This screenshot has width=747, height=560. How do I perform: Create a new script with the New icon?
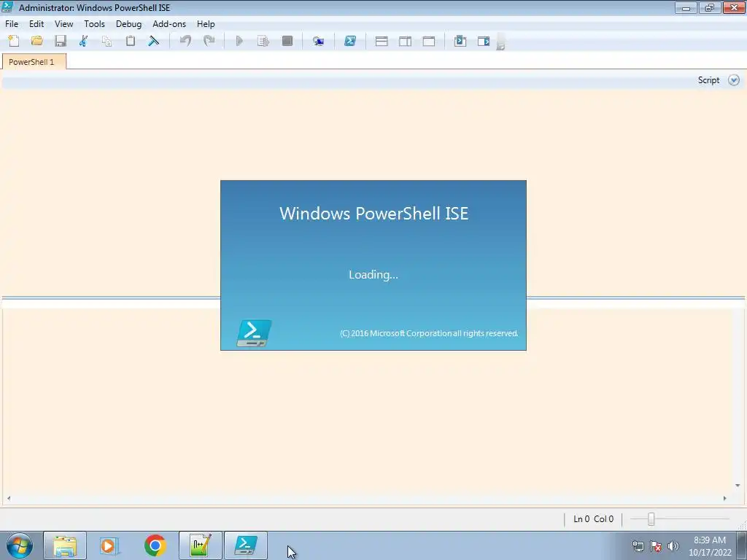(x=14, y=41)
